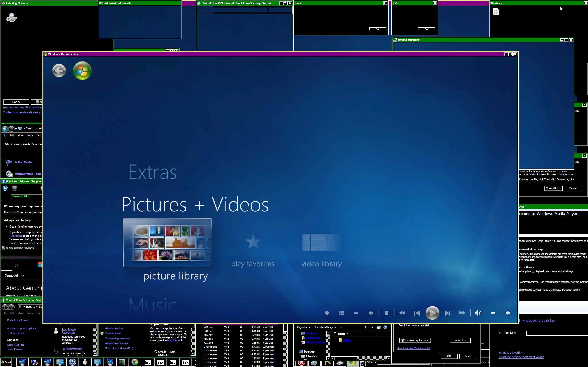Click the record dot button

point(327,313)
